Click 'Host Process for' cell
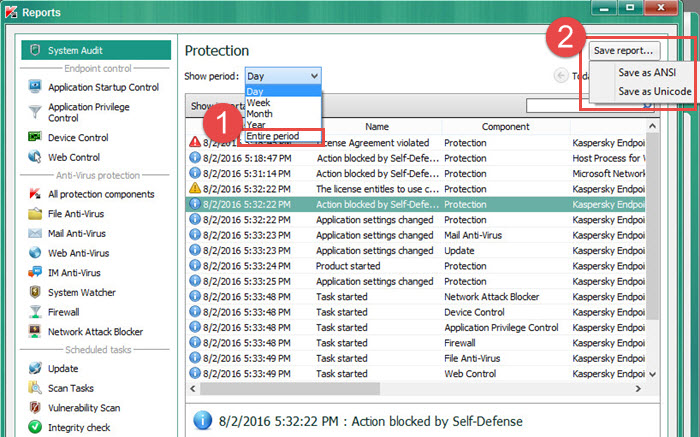700x437 pixels. (608, 158)
